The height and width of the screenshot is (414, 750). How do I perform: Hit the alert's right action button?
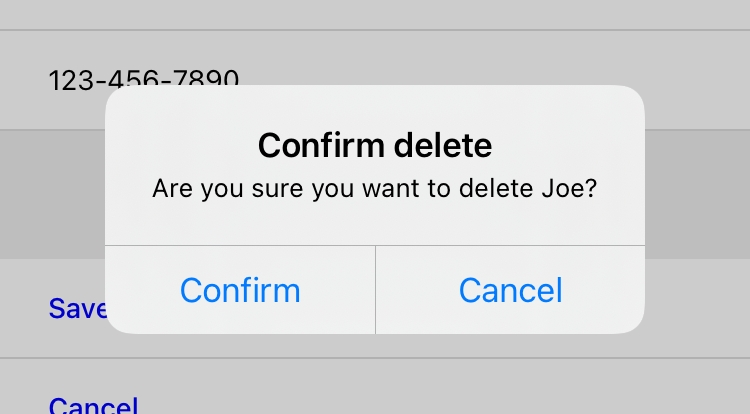510,290
